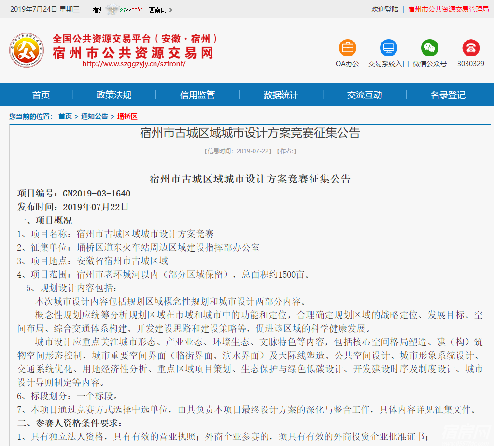Go to 交流互动 from the navigation bar

point(366,95)
